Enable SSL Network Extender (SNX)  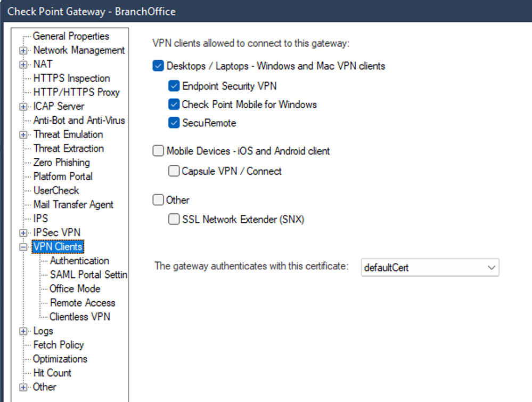174,219
